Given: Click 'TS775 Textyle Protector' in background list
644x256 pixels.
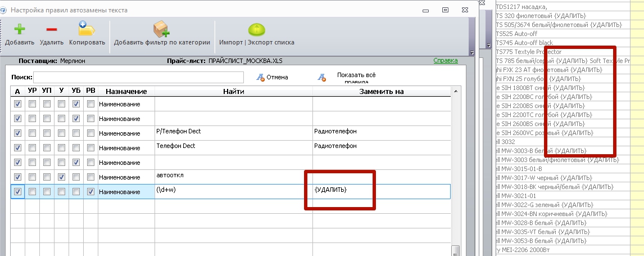Looking at the screenshot, I should pos(529,52).
